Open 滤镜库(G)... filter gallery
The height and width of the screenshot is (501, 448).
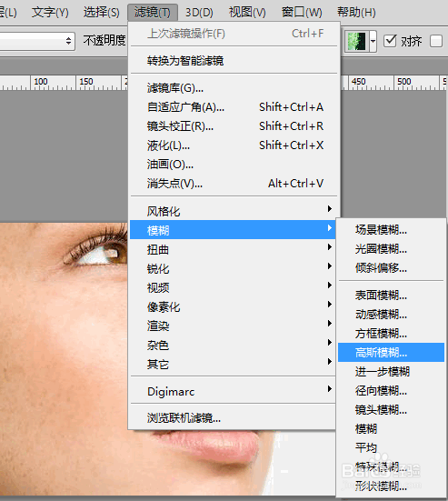pos(234,88)
